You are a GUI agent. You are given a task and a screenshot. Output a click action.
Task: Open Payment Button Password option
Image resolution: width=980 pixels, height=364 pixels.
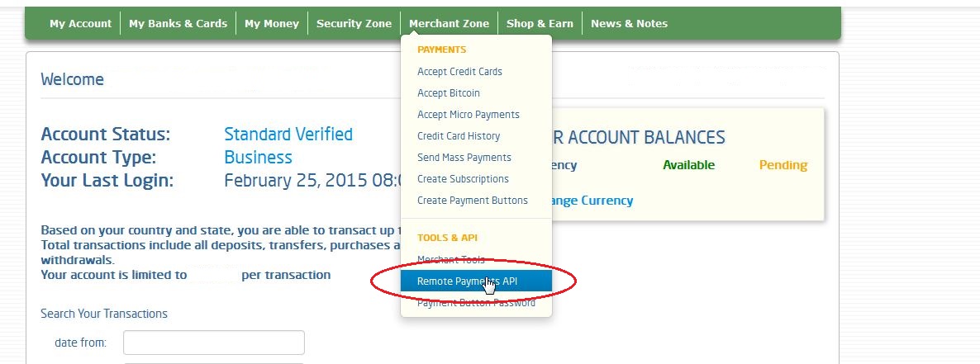tap(476, 303)
